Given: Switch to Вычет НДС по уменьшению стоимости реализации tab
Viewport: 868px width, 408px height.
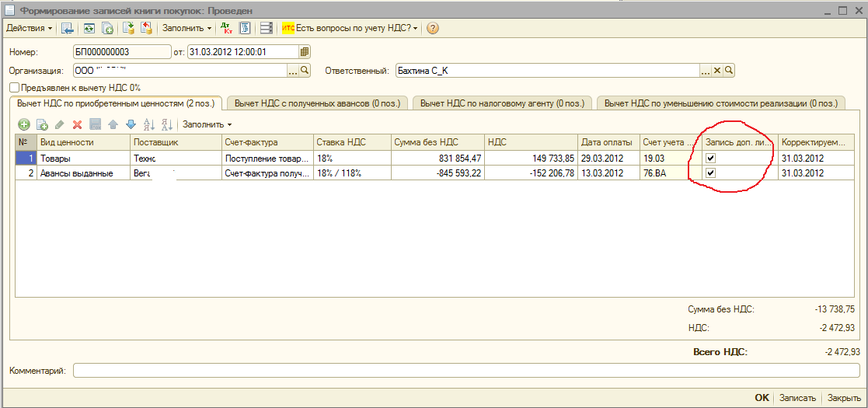Looking at the screenshot, I should 721,103.
